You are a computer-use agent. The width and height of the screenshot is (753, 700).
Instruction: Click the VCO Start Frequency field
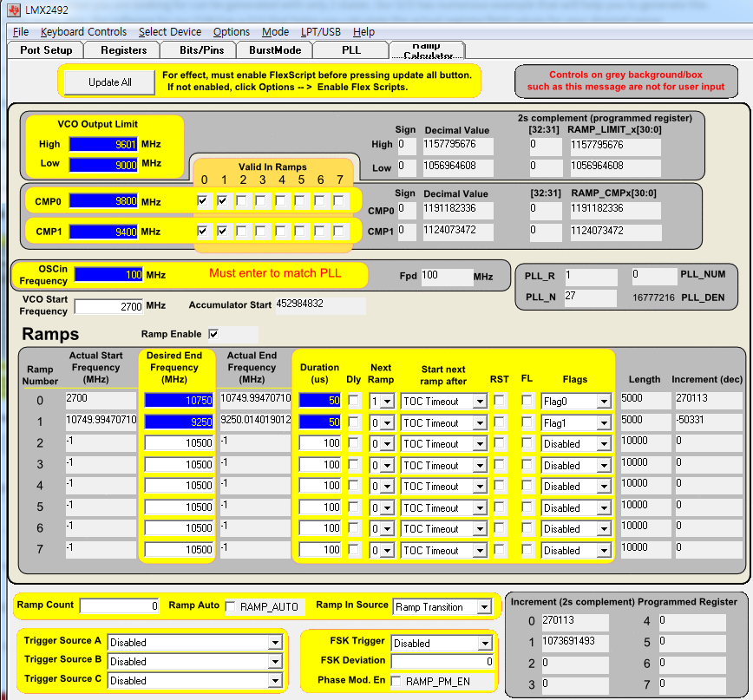click(x=108, y=306)
